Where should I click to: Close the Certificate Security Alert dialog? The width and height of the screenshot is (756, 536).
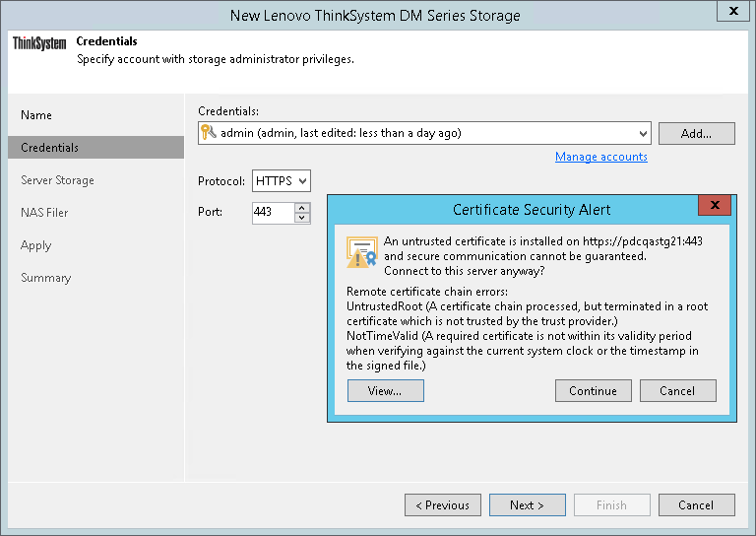(x=715, y=205)
